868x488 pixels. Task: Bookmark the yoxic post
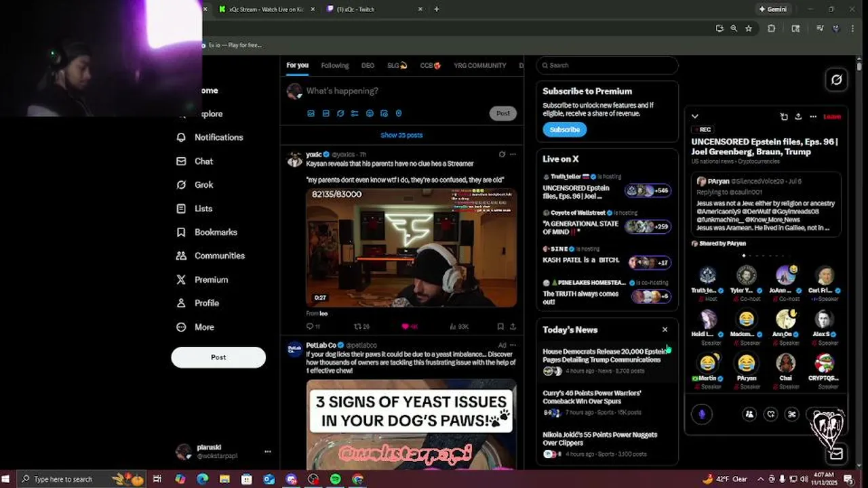tap(500, 327)
